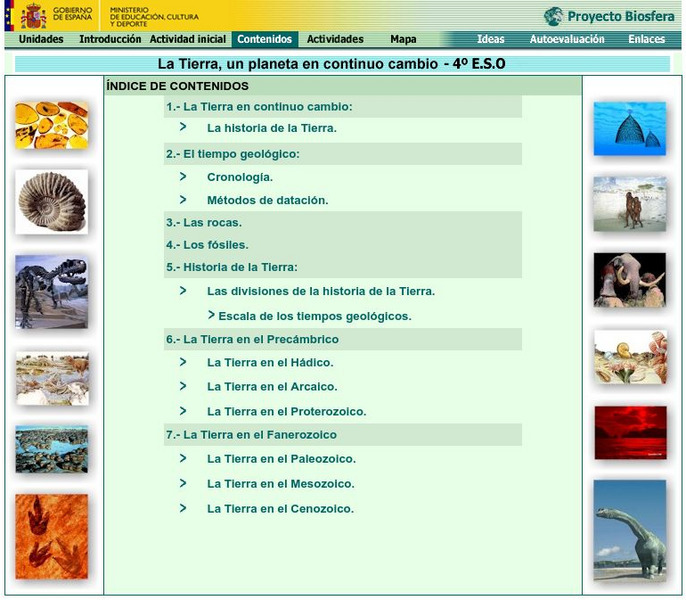This screenshot has height=600, width=686.
Task: Open link '6.- La Tierra en el Precámbrico'
Action: click(252, 340)
